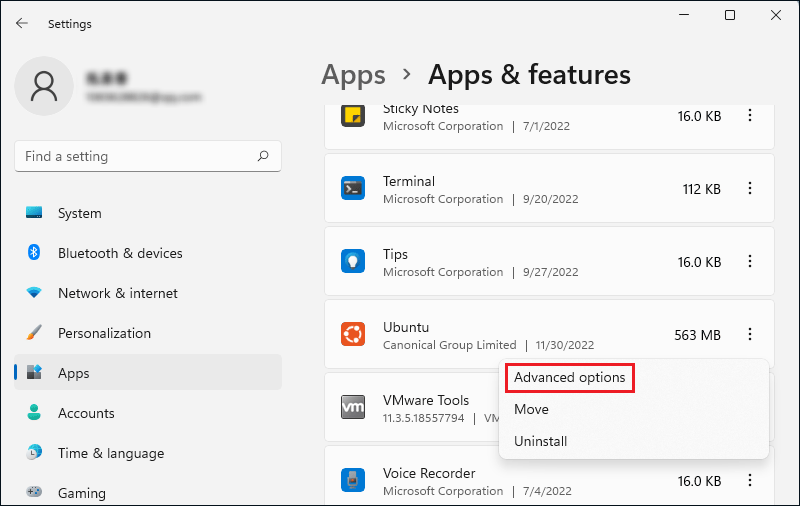The width and height of the screenshot is (800, 506).
Task: Click the user profile avatar
Action: tap(44, 86)
